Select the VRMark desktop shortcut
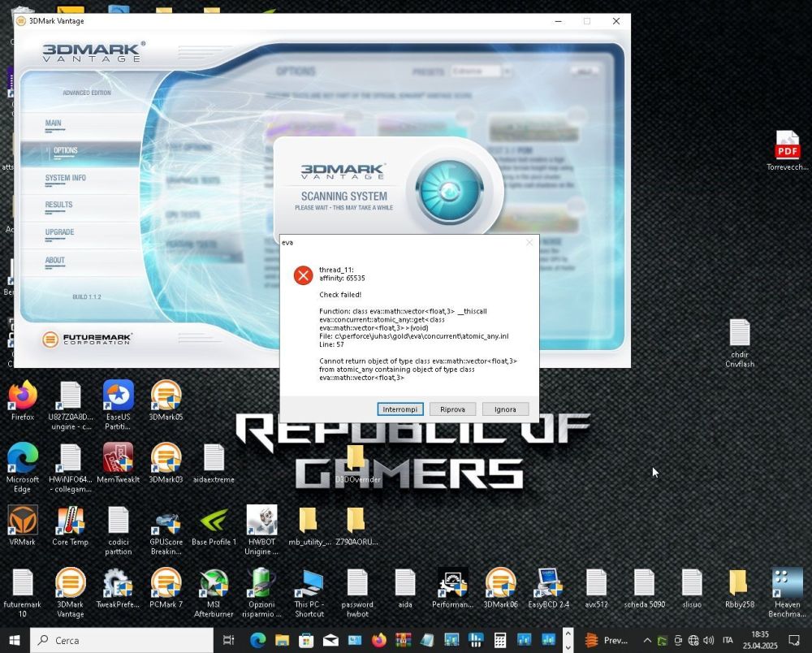The image size is (812, 653). [22, 525]
